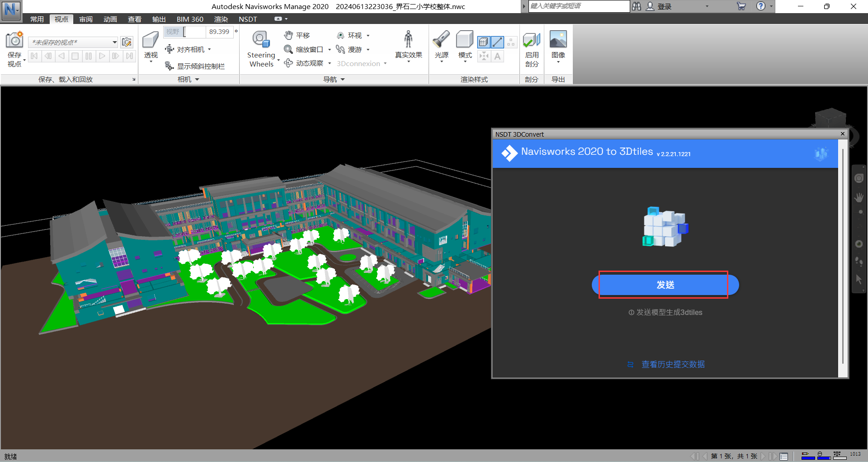
Task: Close the NSDT 3DConvert dialog
Action: pos(843,134)
